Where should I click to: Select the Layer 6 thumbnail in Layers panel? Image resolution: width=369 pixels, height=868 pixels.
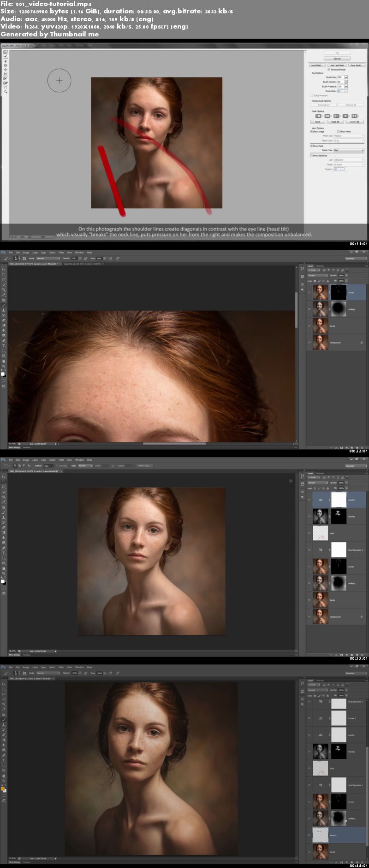[x=320, y=835]
